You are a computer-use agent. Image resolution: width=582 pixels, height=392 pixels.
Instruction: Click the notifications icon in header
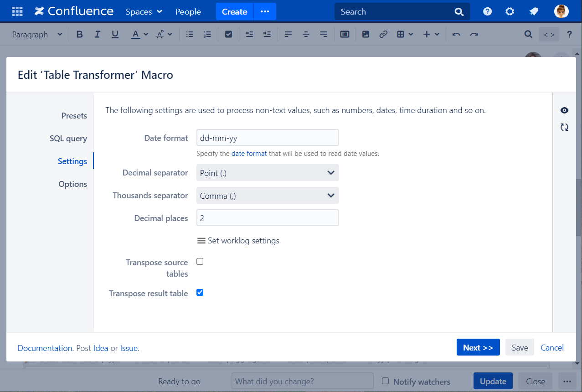point(534,11)
